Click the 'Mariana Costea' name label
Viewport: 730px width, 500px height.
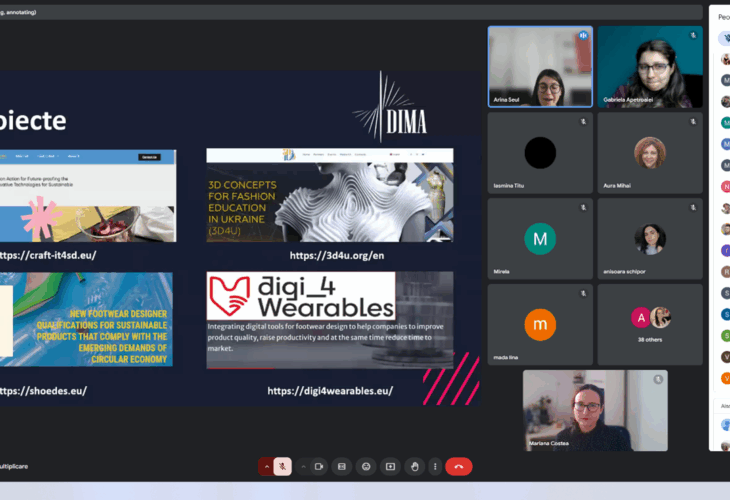tap(548, 443)
